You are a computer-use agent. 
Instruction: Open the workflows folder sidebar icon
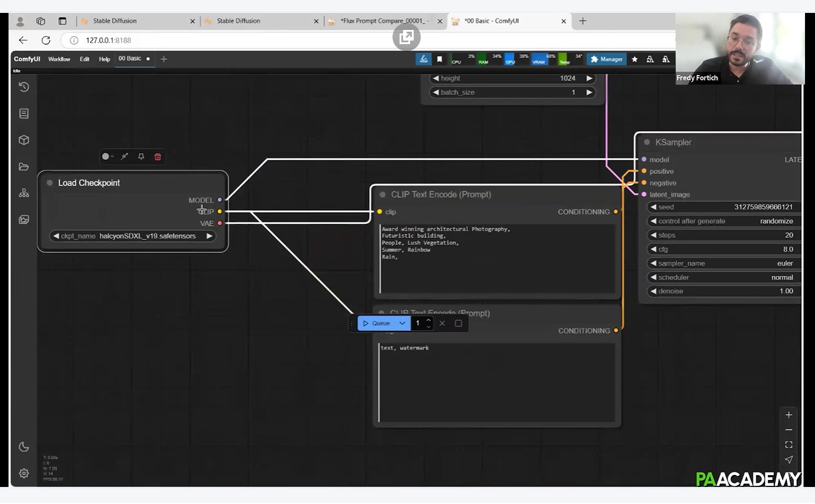click(24, 167)
